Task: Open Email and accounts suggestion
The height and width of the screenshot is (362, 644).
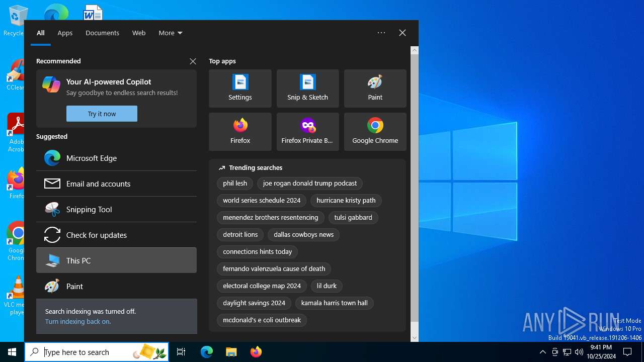Action: (116, 184)
